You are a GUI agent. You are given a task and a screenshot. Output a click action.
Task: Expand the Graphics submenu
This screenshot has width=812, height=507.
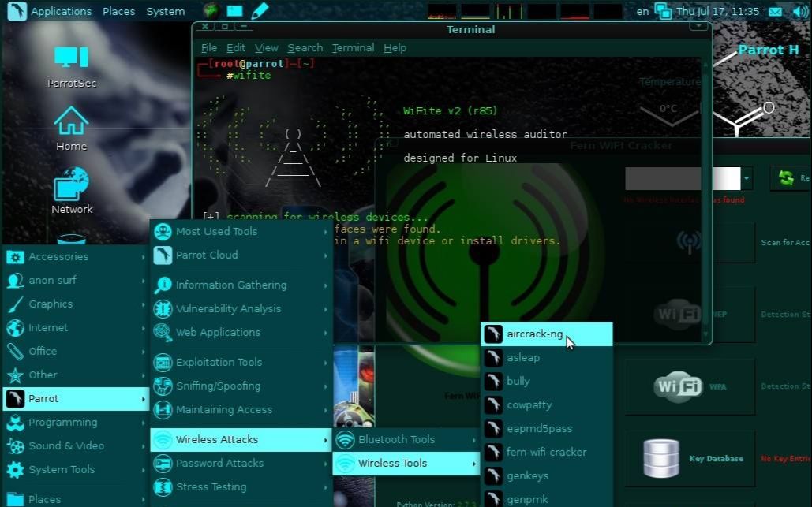click(76, 304)
